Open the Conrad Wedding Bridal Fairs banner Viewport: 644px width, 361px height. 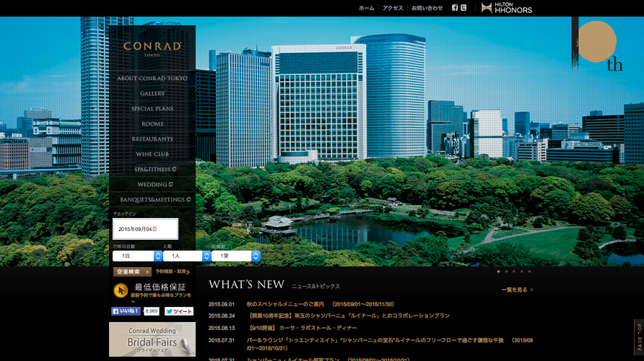pyautogui.click(x=152, y=339)
